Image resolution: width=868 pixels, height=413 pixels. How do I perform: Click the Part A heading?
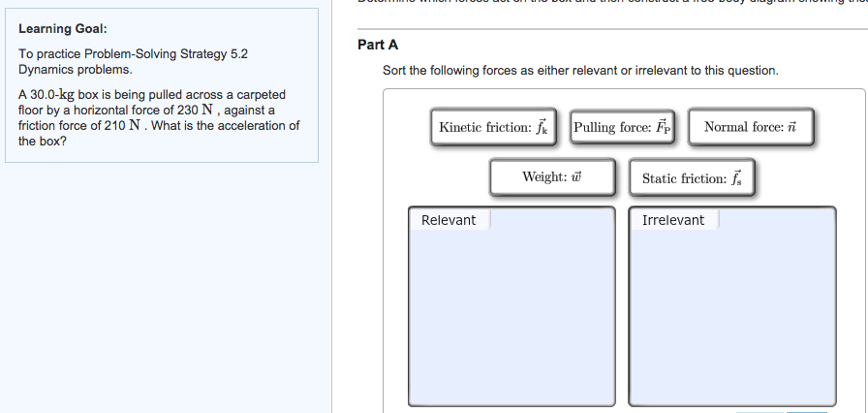click(378, 45)
